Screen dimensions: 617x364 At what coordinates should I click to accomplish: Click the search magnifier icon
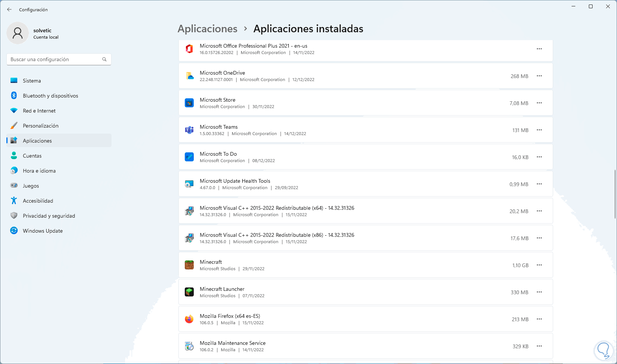[x=104, y=59]
